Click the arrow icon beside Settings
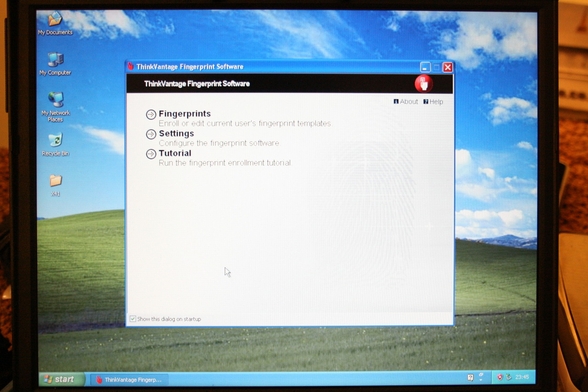Image resolution: width=588 pixels, height=392 pixels. point(151,134)
